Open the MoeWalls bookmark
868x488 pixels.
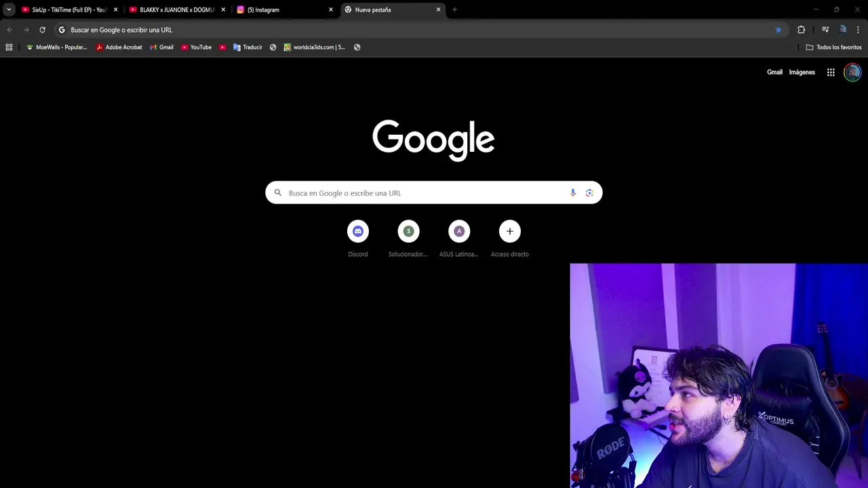coord(56,47)
